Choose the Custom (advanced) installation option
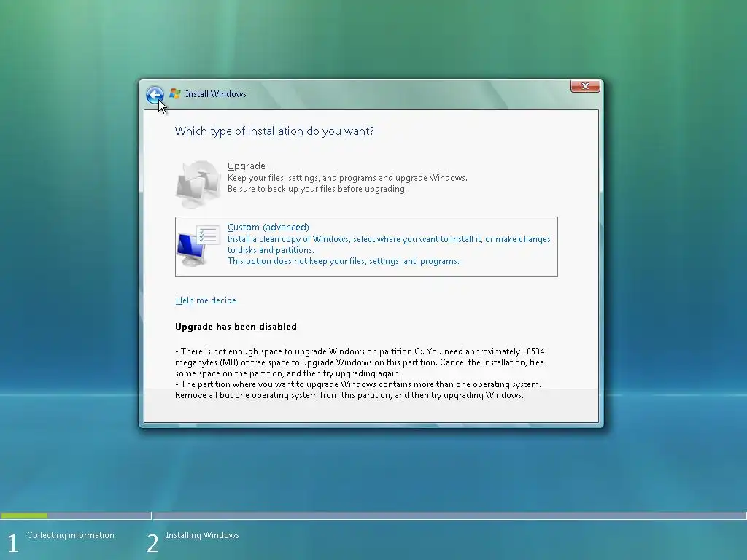Image resolution: width=747 pixels, height=560 pixels. click(x=366, y=246)
